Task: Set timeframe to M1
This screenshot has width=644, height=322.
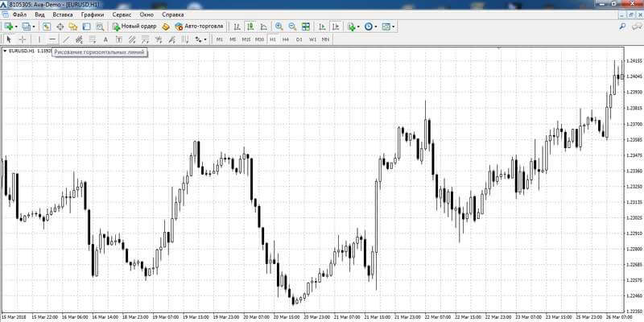Action: 219,39
